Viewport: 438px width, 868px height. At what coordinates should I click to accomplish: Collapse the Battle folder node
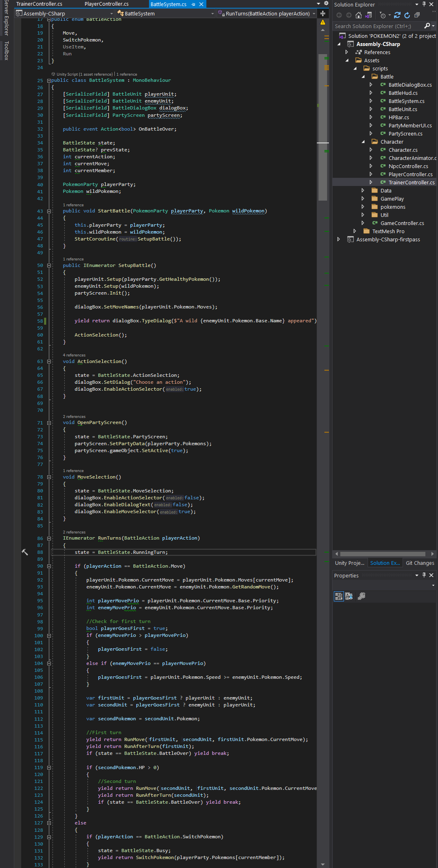(363, 77)
